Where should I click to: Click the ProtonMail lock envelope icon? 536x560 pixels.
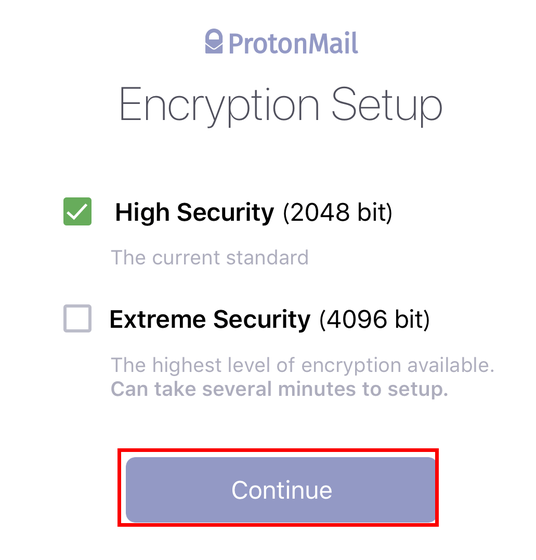(214, 41)
